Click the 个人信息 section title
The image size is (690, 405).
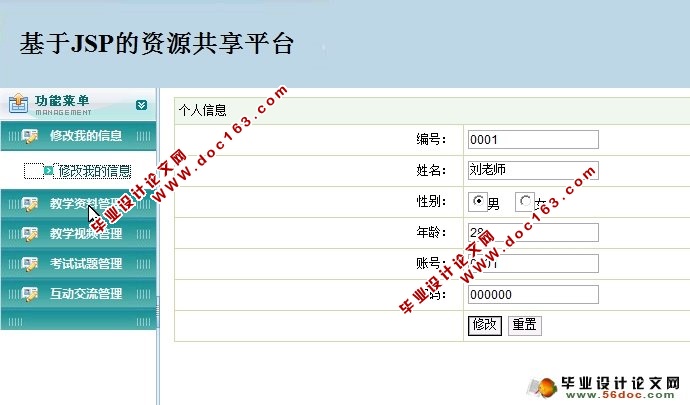(x=202, y=110)
